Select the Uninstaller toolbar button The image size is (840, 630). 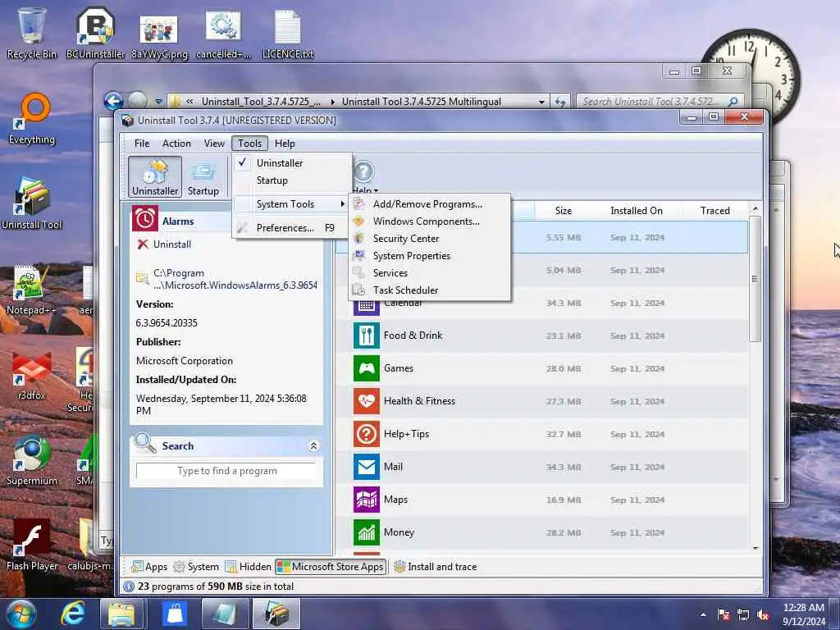click(155, 177)
